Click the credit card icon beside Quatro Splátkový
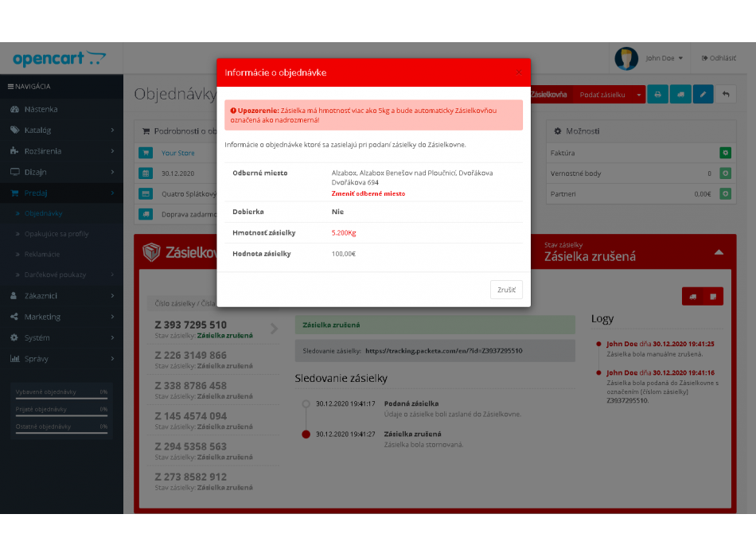 (x=146, y=194)
